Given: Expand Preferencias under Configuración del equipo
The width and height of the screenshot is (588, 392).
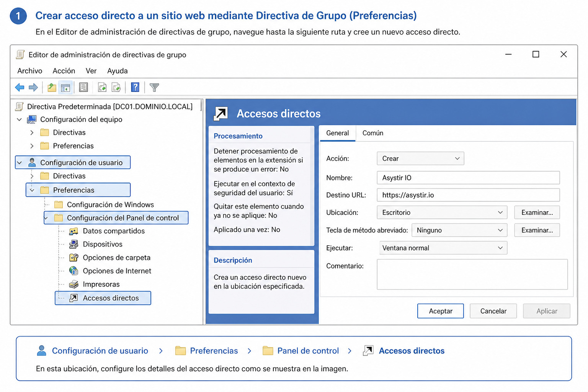Looking at the screenshot, I should 32,146.
